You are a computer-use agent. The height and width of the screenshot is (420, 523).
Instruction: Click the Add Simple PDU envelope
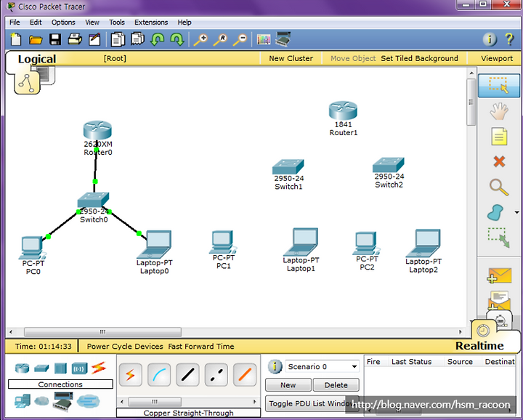pyautogui.click(x=499, y=275)
